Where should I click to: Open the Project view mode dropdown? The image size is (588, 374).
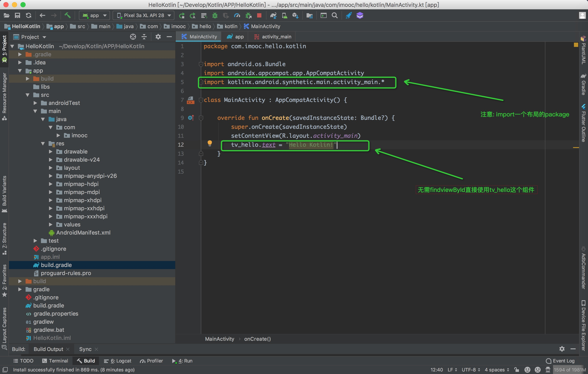point(30,37)
